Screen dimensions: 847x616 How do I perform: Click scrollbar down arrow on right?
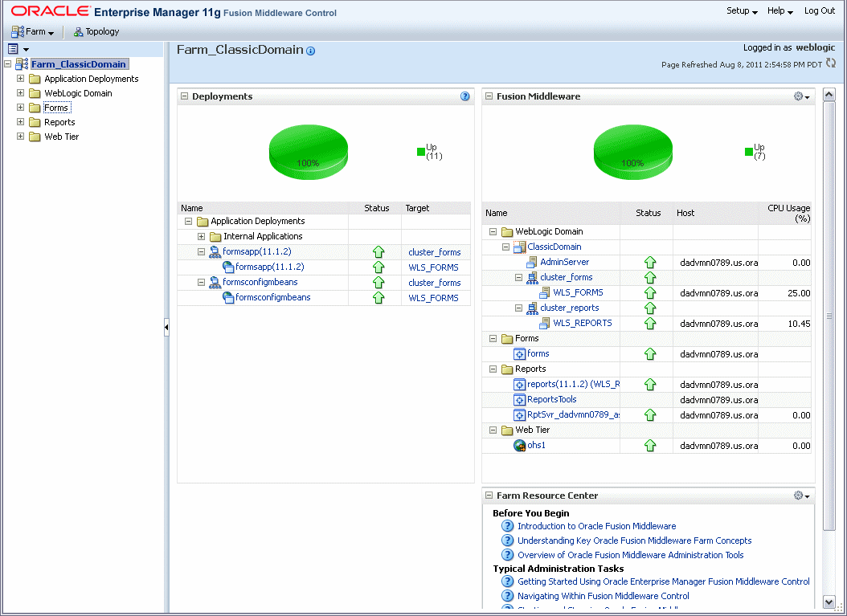tap(829, 602)
